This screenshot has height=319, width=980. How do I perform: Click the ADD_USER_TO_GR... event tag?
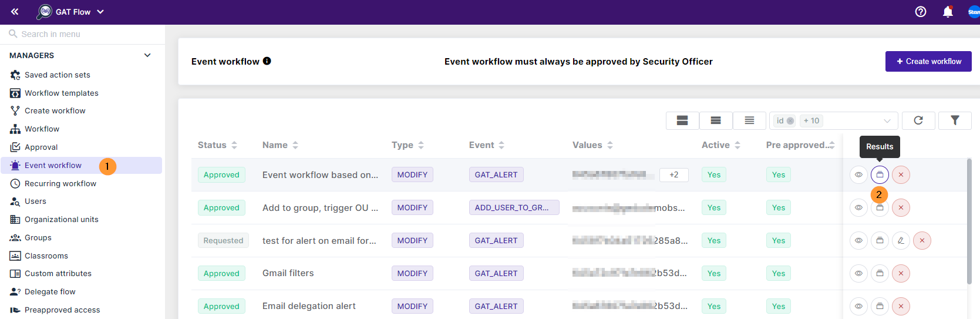514,207
